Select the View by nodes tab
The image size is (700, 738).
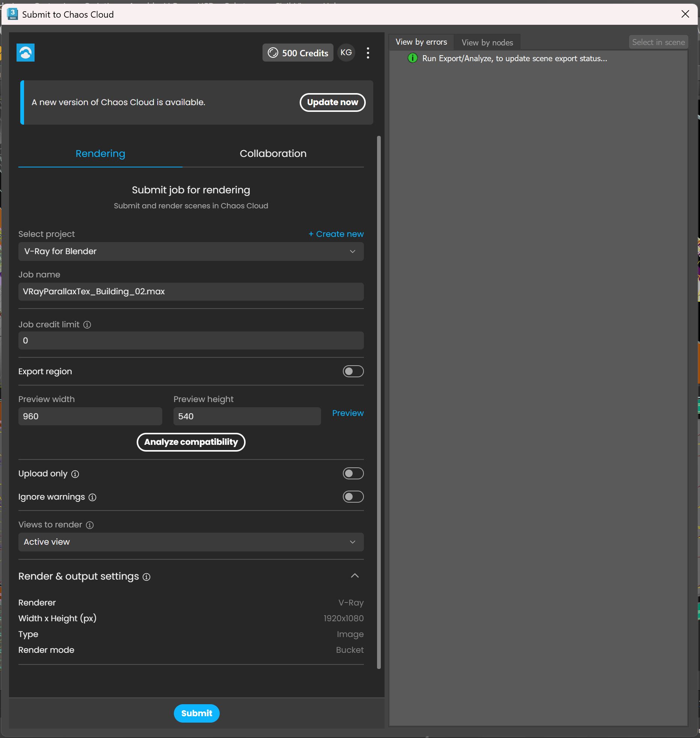coord(487,42)
